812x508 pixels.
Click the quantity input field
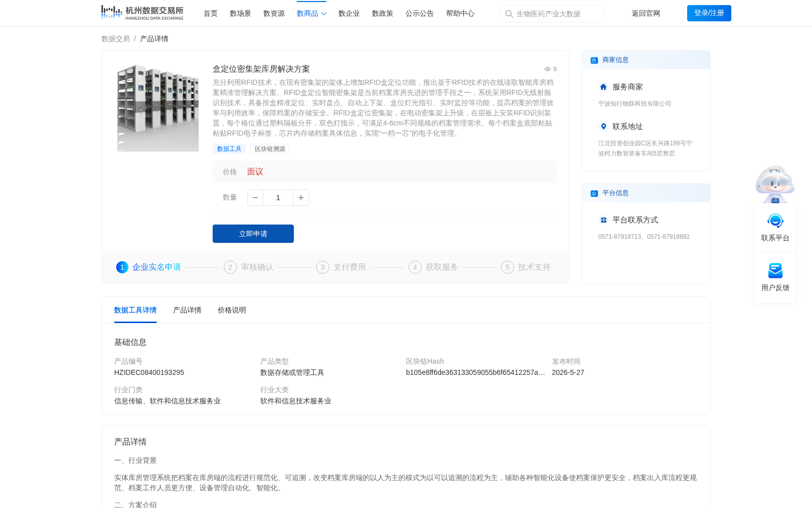tap(278, 198)
